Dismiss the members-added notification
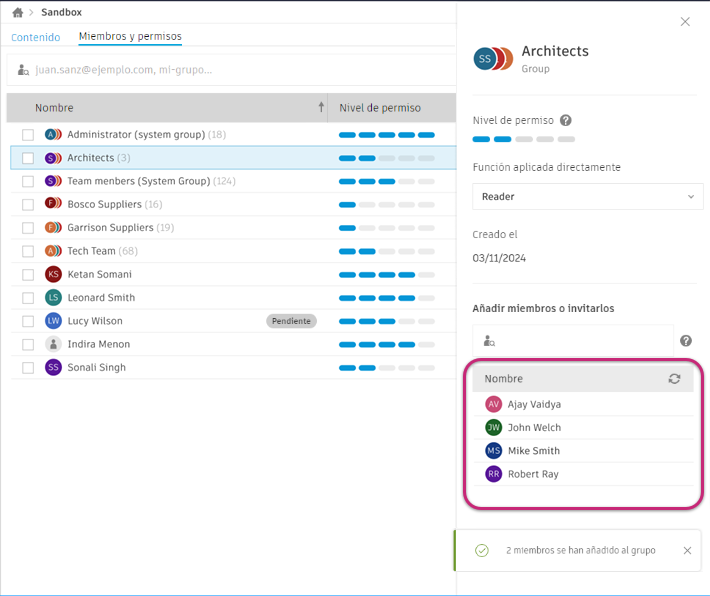Viewport: 710px width, 596px height. 687,551
